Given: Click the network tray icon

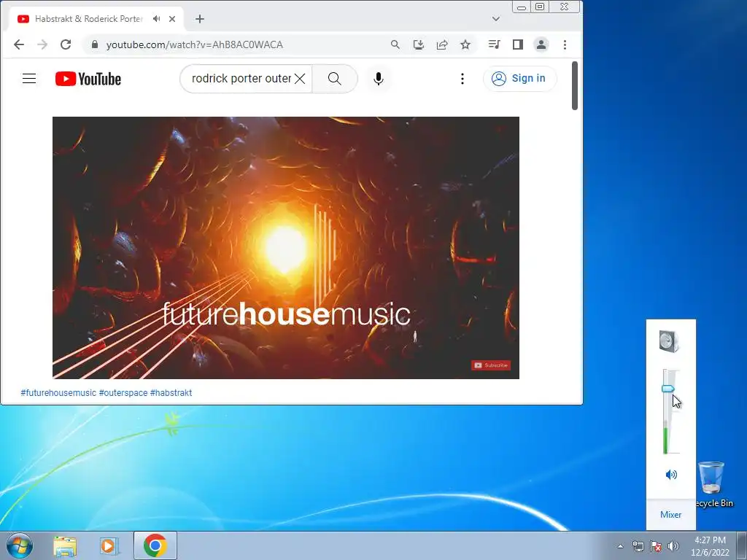Looking at the screenshot, I should pyautogui.click(x=638, y=546).
